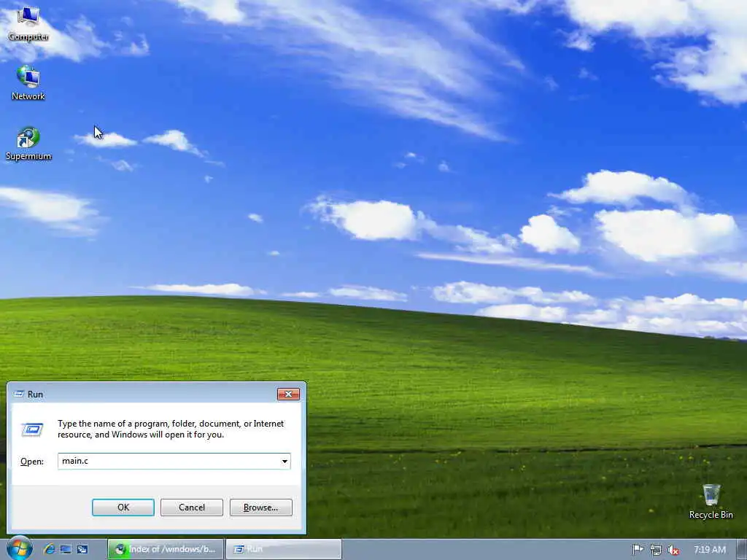
Task: Launch Internet Explorer from Quick Launch
Action: [49, 549]
